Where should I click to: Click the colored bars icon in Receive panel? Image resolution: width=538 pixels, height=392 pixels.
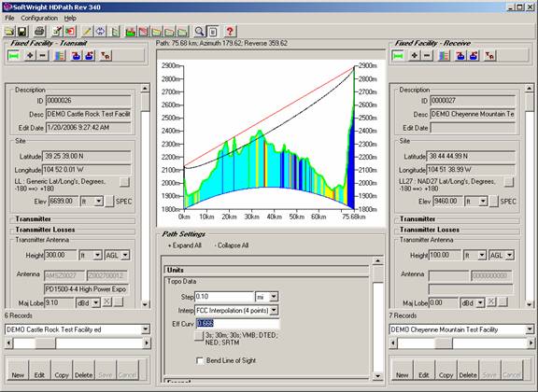pyautogui.click(x=444, y=56)
